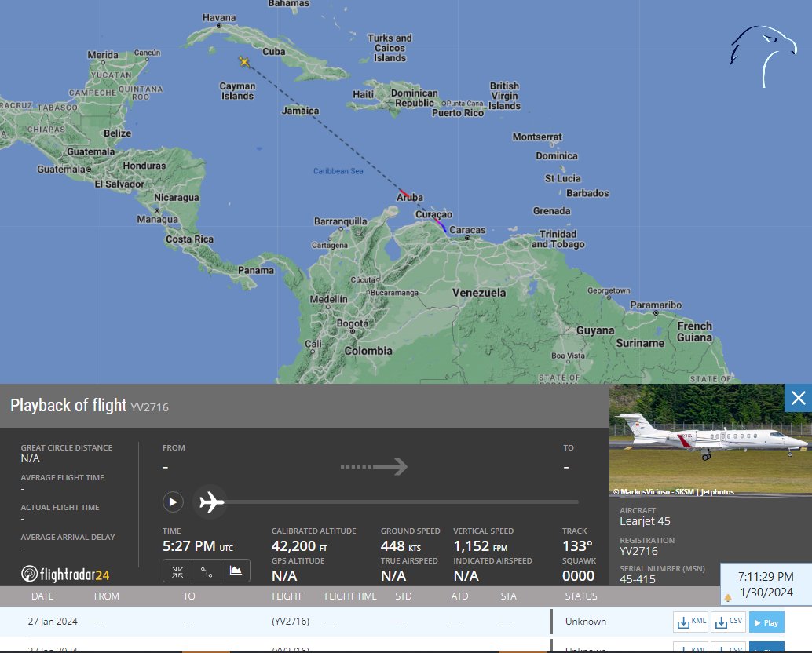Click the yellow aircraft icon near Cuba
The width and height of the screenshot is (812, 653).
tap(244, 62)
